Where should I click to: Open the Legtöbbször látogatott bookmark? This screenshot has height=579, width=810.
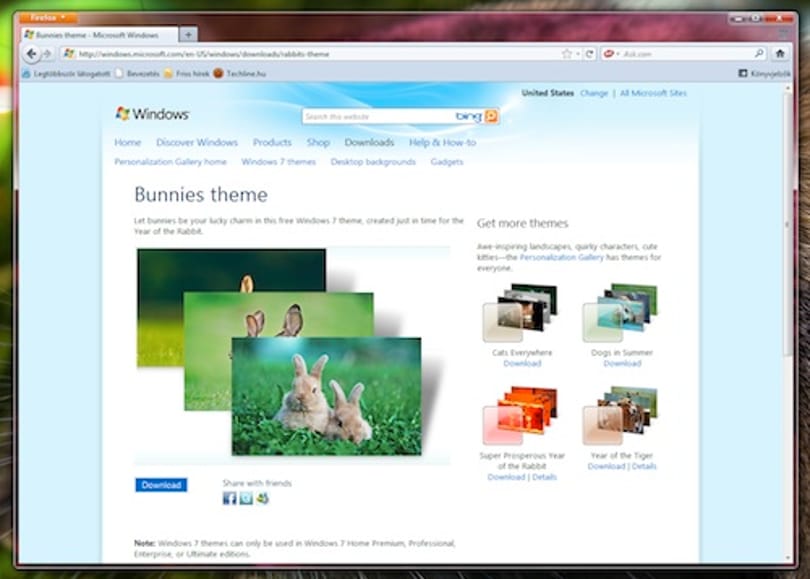(x=66, y=74)
